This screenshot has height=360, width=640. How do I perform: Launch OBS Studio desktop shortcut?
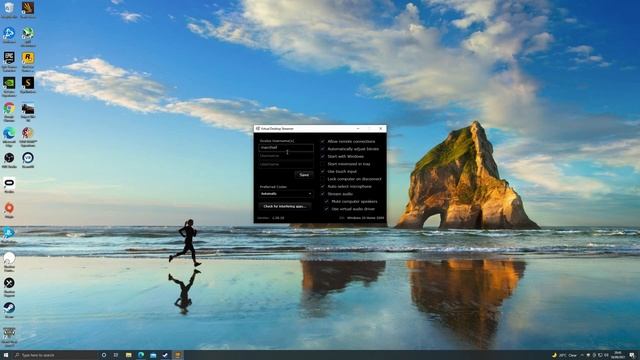coord(9,160)
